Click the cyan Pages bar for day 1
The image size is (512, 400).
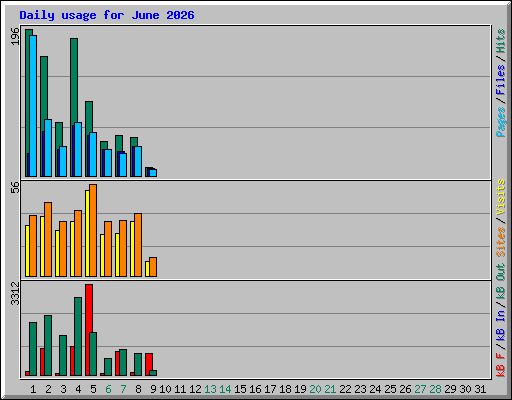tap(33, 106)
